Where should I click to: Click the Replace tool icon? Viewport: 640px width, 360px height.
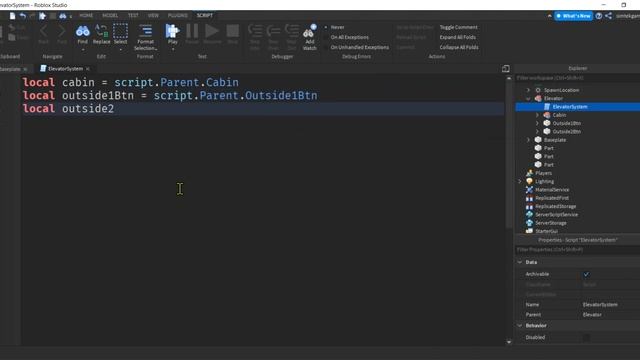101,31
